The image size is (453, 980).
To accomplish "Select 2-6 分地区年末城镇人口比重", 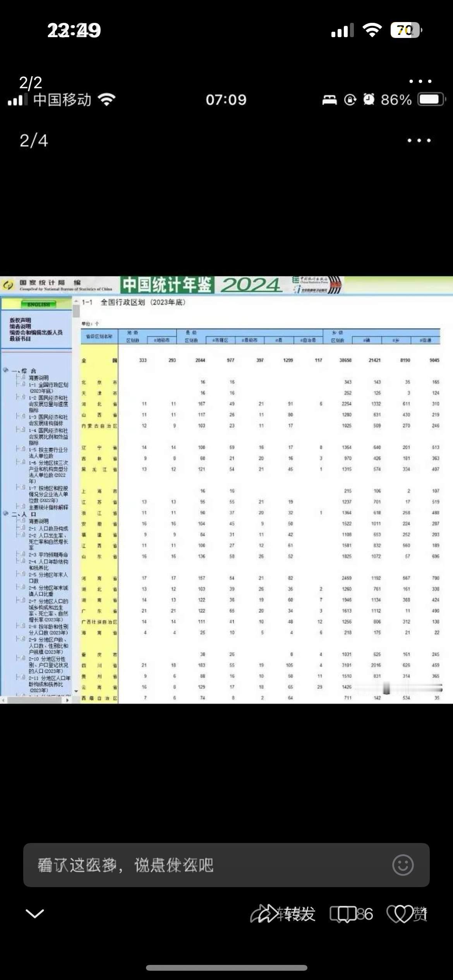I will tap(48, 591).
